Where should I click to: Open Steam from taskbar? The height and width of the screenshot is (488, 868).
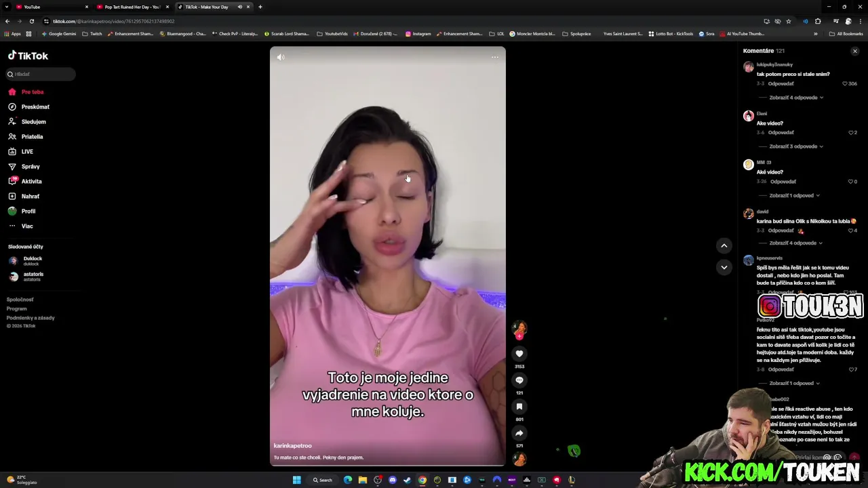(x=408, y=480)
